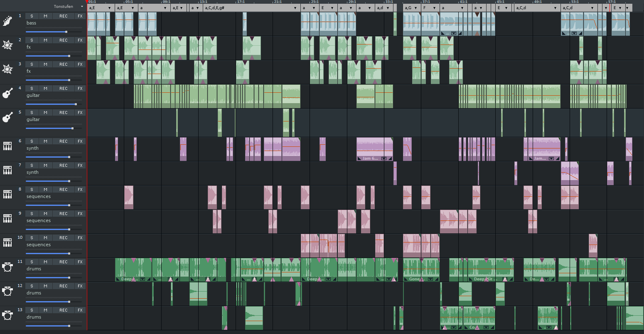Image resolution: width=644 pixels, height=334 pixels.
Task: Click the drum kit icon on track 11
Action: 7,267
